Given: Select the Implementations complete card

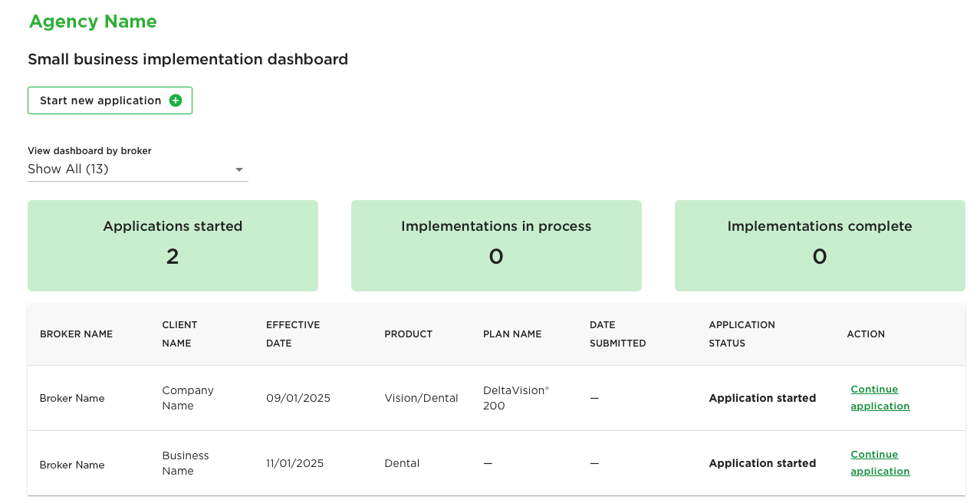Looking at the screenshot, I should pyautogui.click(x=820, y=245).
